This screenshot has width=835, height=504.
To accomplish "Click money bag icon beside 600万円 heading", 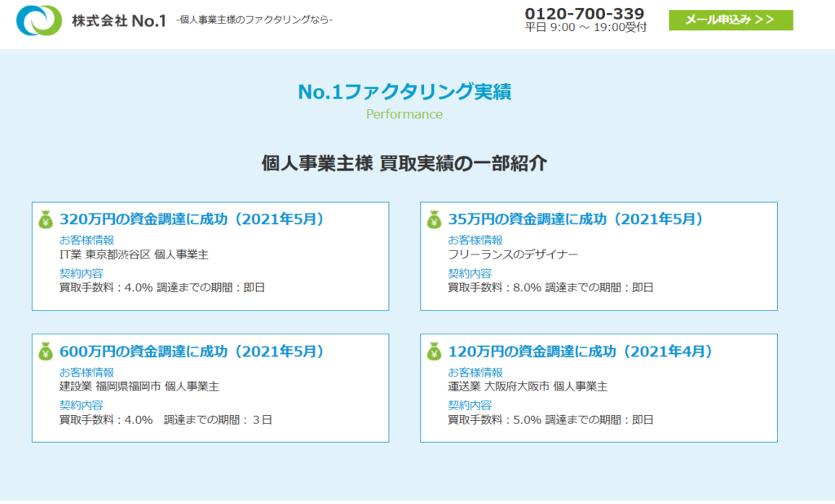I will [x=46, y=351].
